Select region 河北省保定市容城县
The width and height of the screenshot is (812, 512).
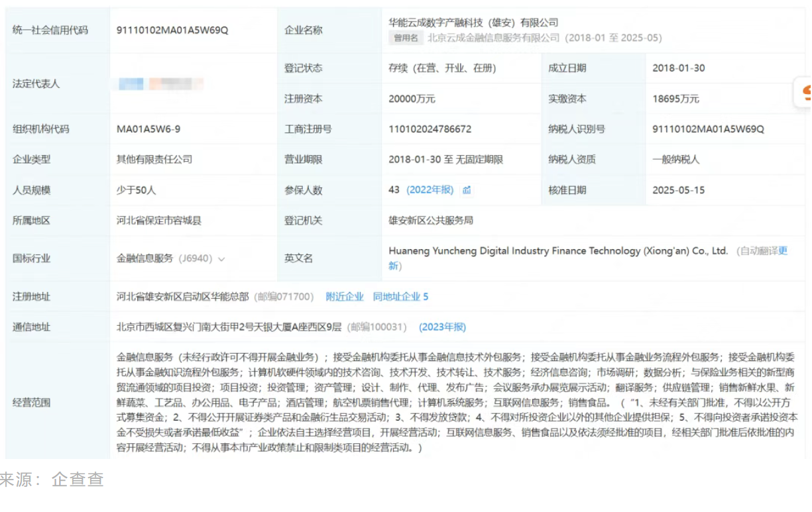(x=159, y=221)
